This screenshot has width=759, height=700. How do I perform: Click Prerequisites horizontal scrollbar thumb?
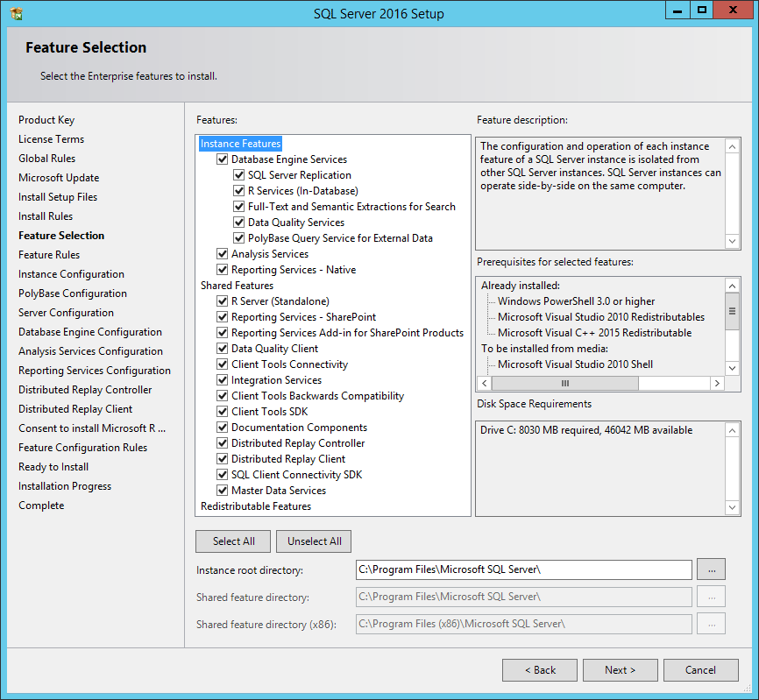tap(565, 383)
